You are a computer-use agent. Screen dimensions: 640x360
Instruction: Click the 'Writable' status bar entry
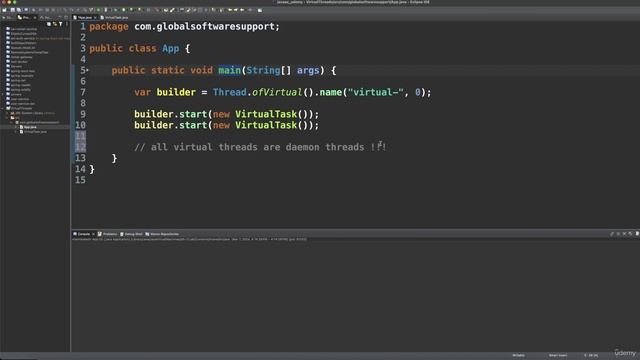pos(518,356)
